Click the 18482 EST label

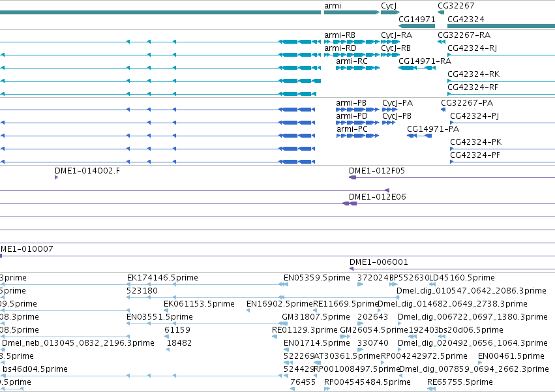(x=179, y=343)
